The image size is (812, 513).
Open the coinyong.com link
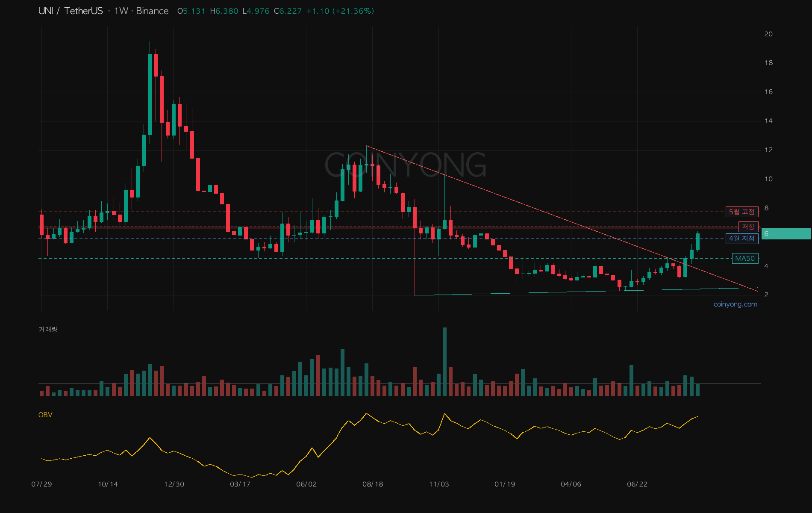click(x=736, y=304)
